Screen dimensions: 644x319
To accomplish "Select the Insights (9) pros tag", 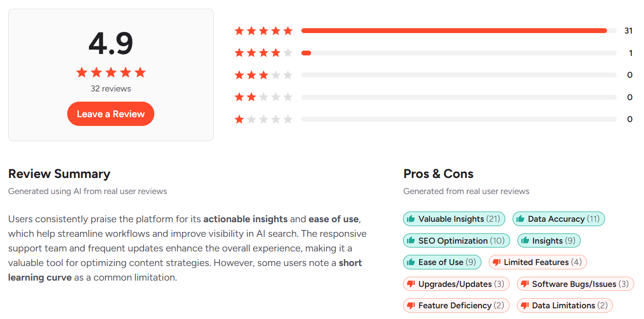I will coord(549,240).
